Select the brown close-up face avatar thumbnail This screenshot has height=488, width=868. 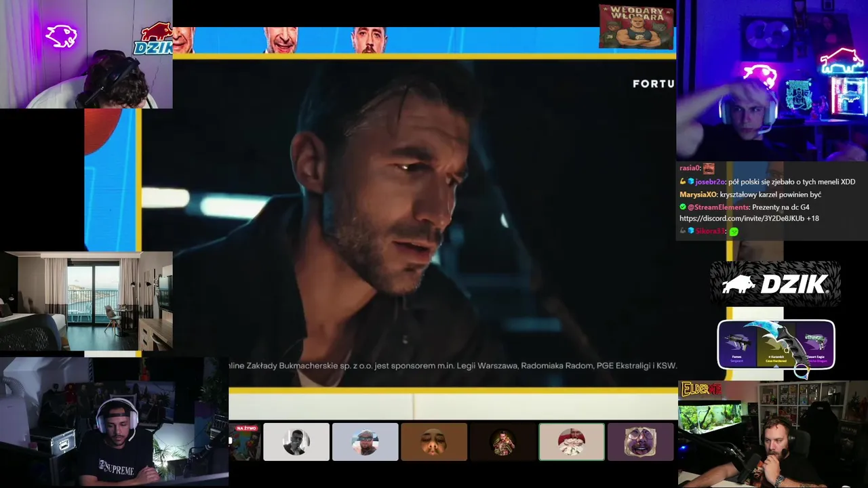[x=434, y=442]
